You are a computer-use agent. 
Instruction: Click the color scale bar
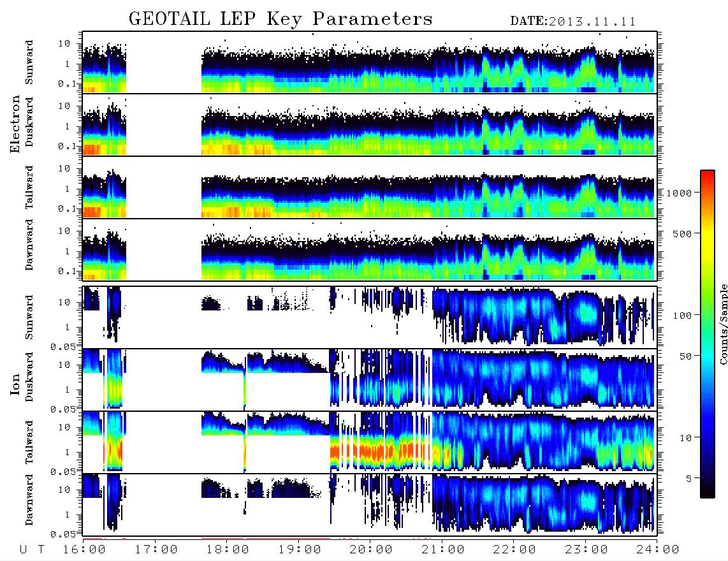(707, 335)
